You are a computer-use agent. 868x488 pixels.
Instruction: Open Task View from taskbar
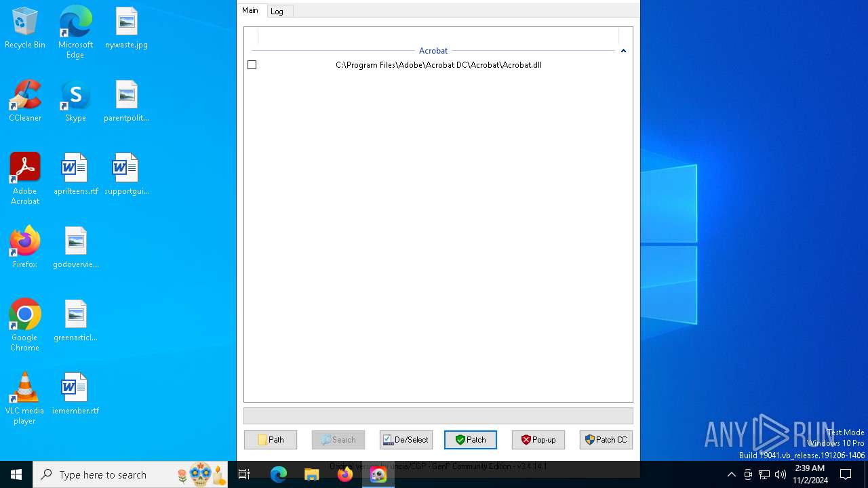pos(245,474)
